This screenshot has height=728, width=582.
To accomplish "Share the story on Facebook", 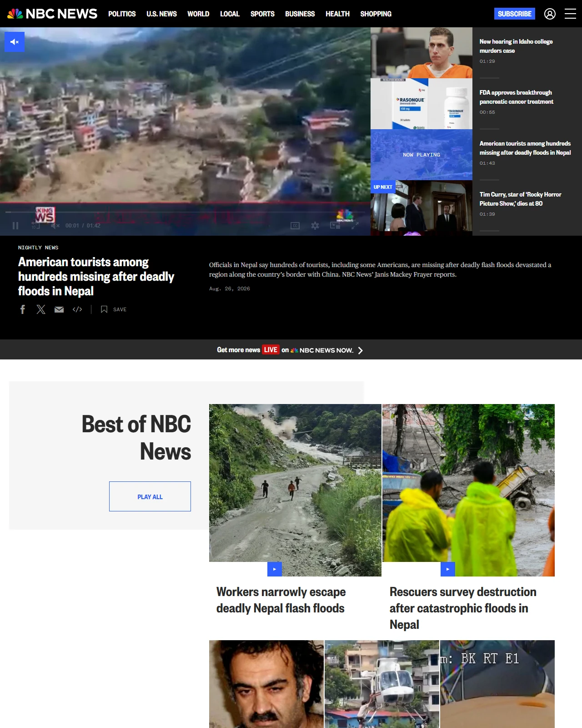I will [23, 309].
